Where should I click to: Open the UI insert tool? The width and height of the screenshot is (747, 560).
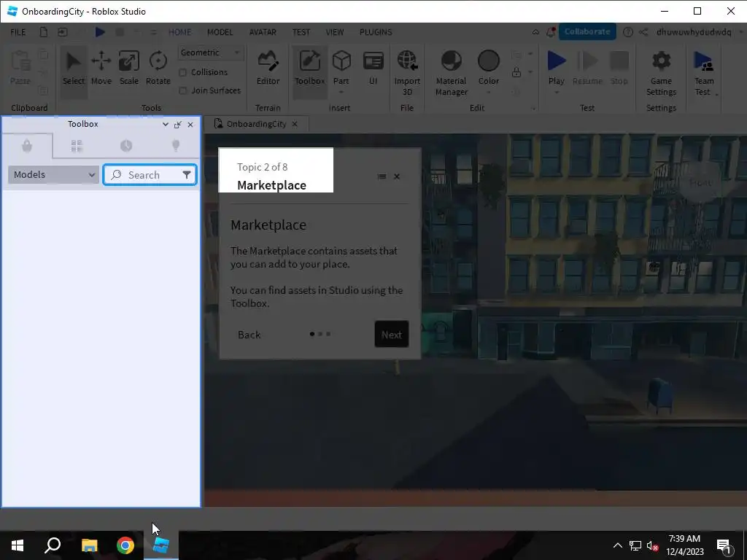373,69
